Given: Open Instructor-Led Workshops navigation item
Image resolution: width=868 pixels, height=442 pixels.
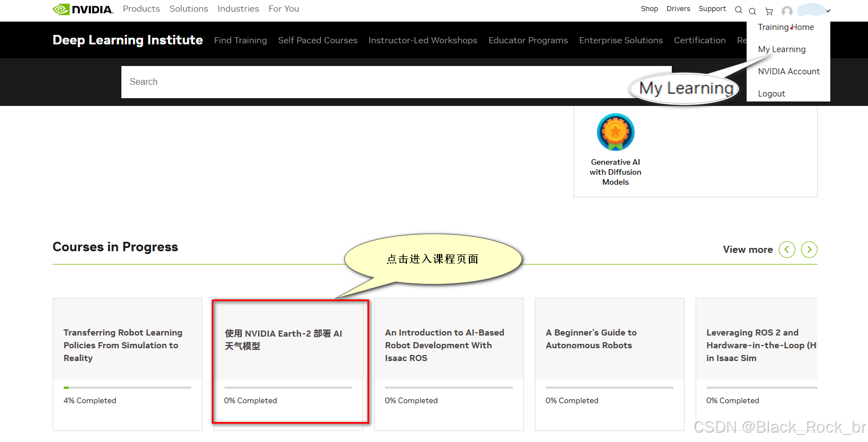Looking at the screenshot, I should tap(423, 40).
